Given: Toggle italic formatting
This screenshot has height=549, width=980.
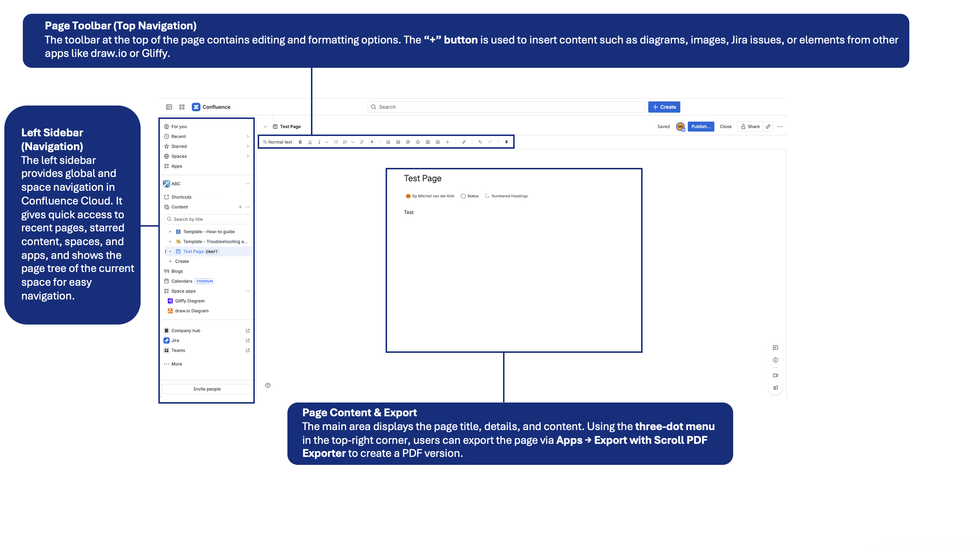Looking at the screenshot, I should 319,142.
